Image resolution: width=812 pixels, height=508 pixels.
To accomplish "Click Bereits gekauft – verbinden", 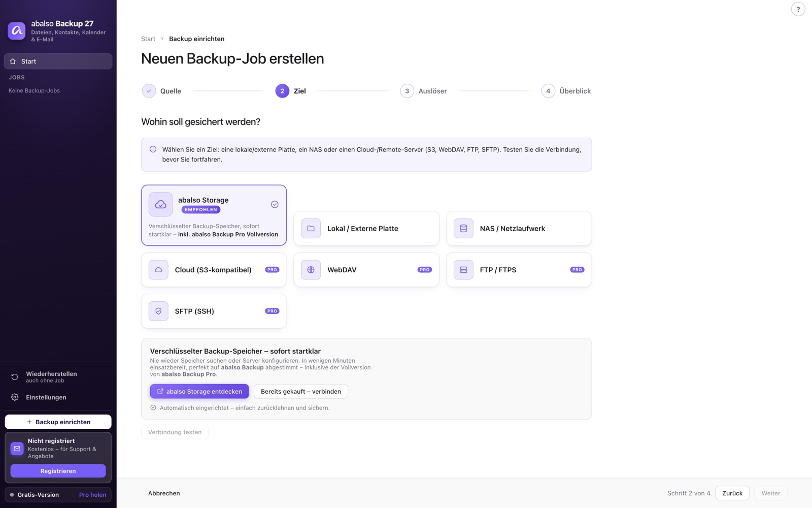I will 301,391.
